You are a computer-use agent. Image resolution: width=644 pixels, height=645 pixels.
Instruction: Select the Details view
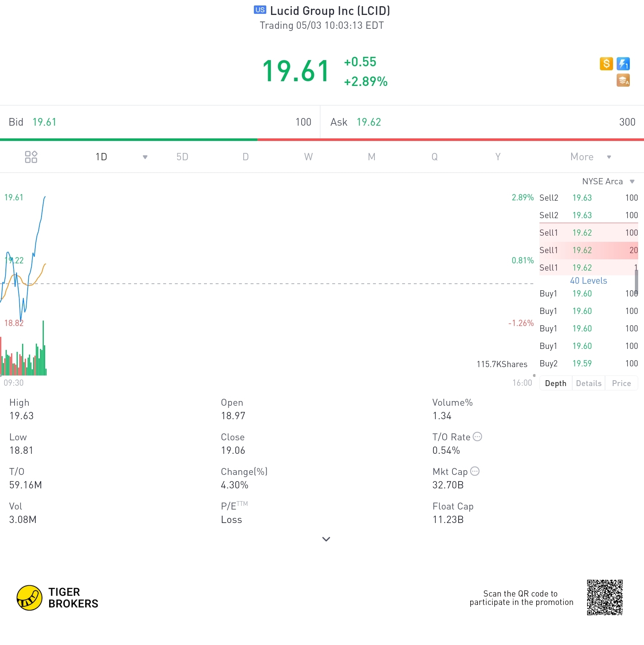click(589, 383)
